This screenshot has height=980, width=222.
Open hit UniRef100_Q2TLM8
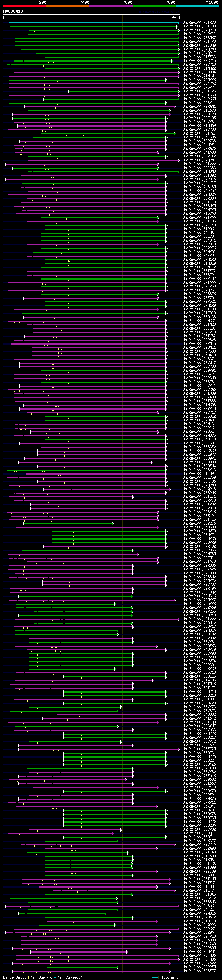tap(199, 26)
